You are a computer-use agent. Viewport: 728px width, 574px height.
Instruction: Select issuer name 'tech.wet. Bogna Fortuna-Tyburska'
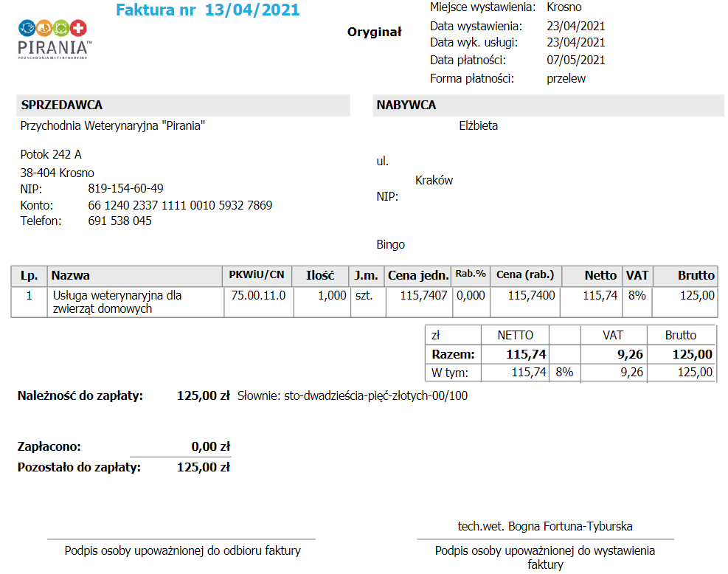coord(545,526)
